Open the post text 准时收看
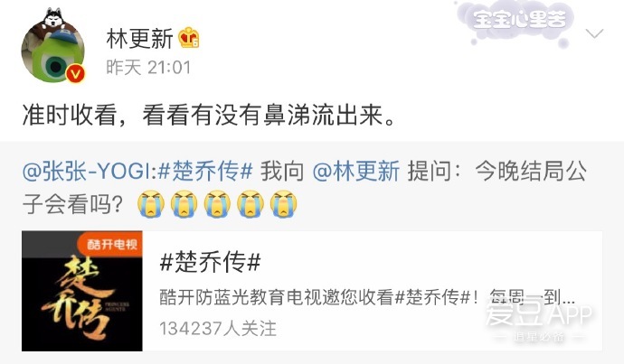This screenshot has height=364, width=624. 70,116
